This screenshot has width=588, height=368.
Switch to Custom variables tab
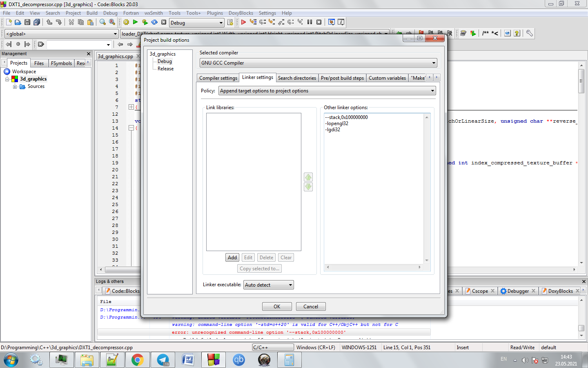[387, 78]
